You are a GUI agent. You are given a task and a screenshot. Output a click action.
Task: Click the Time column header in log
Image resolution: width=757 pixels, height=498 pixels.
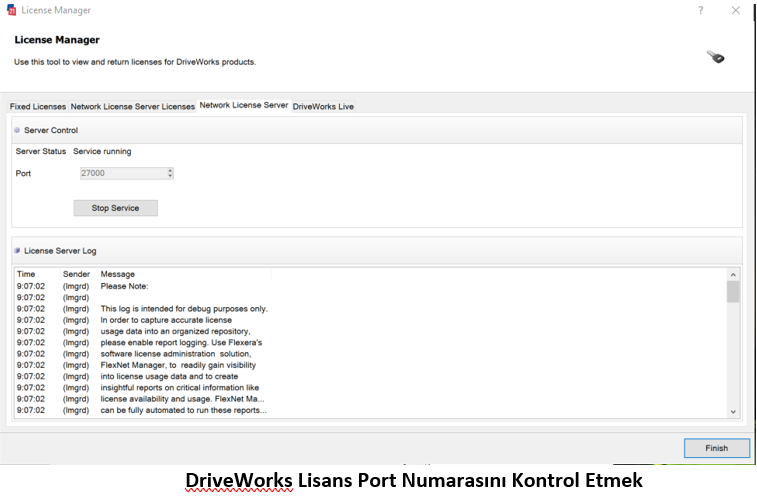point(26,274)
